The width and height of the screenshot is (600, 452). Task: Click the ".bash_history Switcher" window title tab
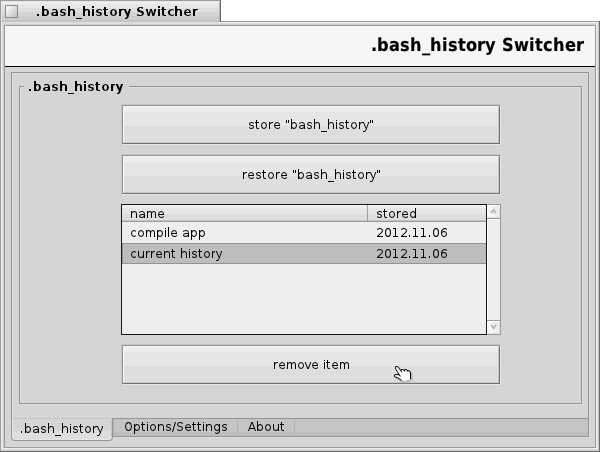click(118, 12)
